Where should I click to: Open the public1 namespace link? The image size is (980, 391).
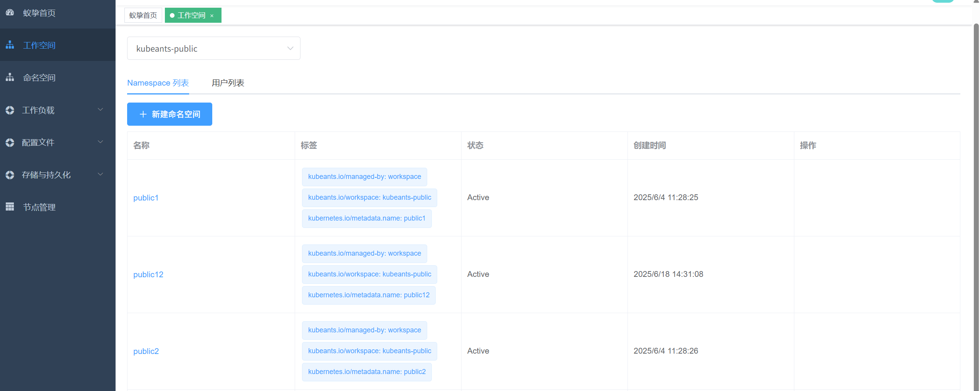[146, 198]
